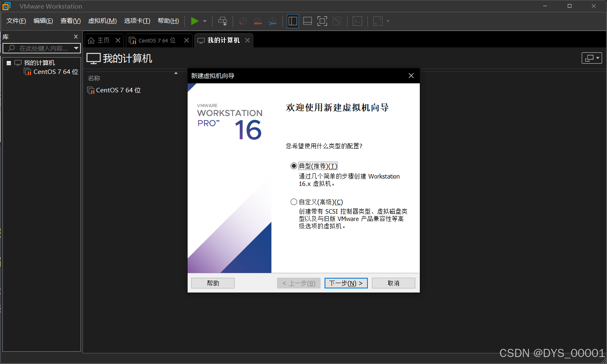
Task: Click the VMware Workstation logo icon
Action: tap(7, 6)
